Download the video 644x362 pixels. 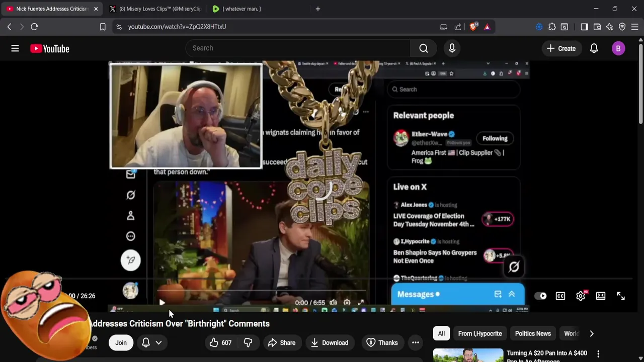click(x=330, y=343)
